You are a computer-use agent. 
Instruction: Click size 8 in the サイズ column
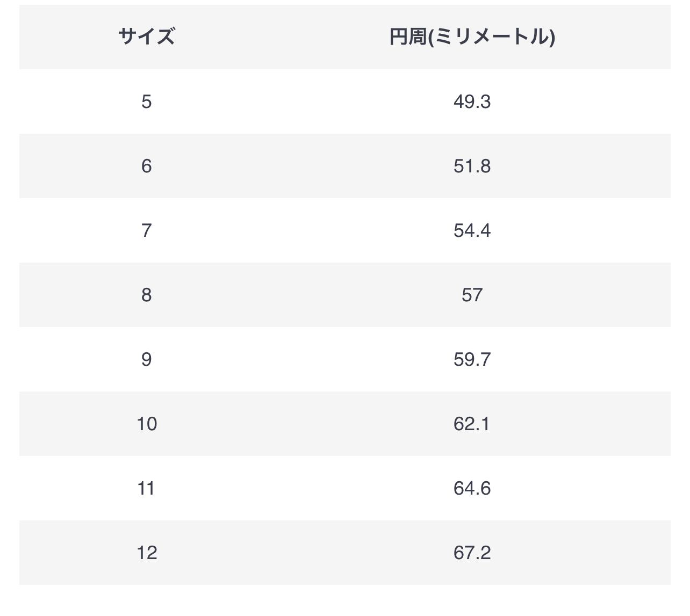[146, 295]
